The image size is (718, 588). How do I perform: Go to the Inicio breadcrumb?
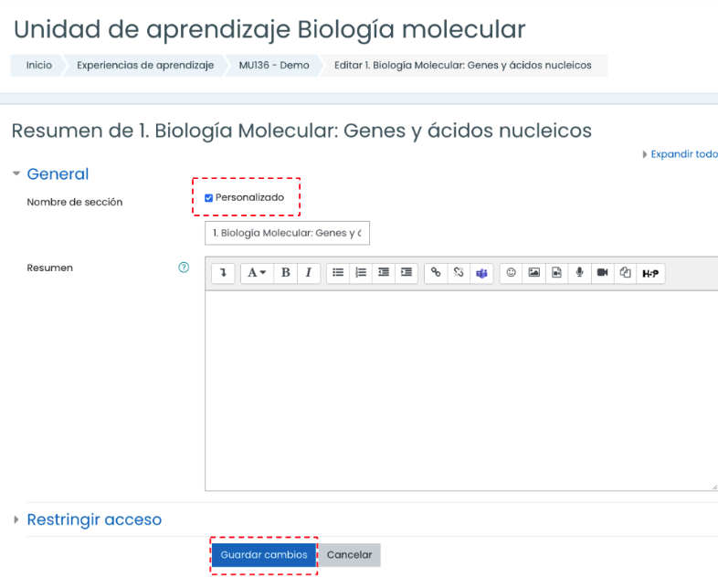(x=39, y=65)
